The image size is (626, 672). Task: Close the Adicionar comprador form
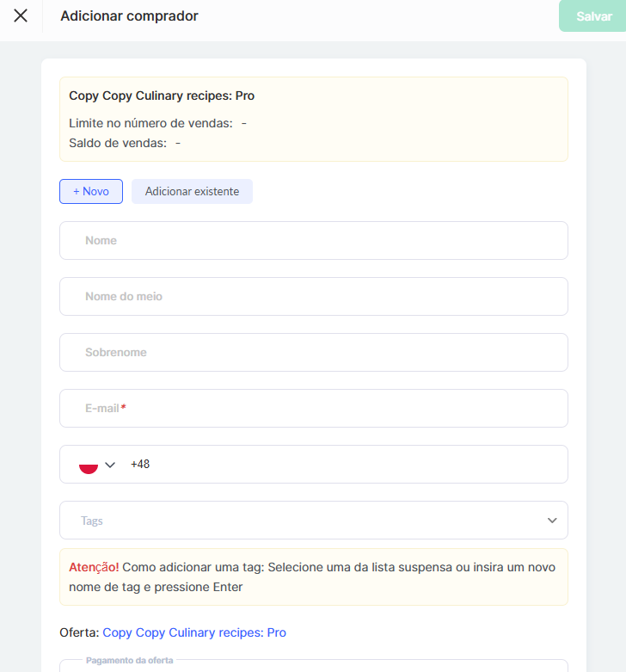21,16
